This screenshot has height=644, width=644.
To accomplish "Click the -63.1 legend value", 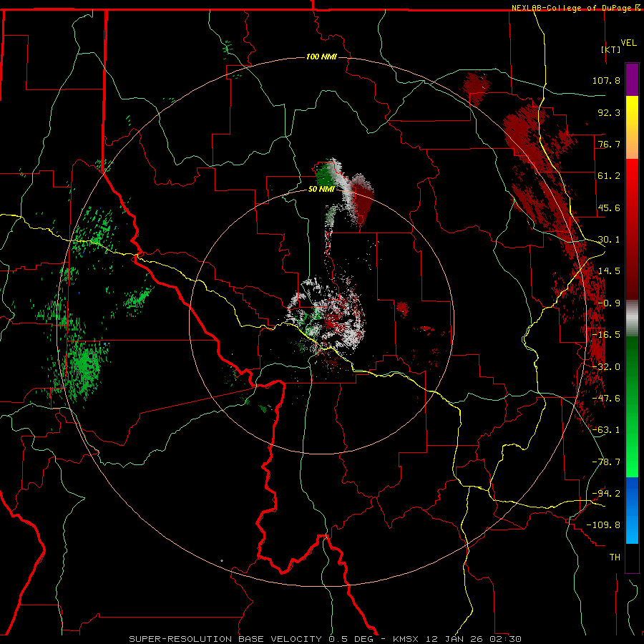I will [x=606, y=430].
